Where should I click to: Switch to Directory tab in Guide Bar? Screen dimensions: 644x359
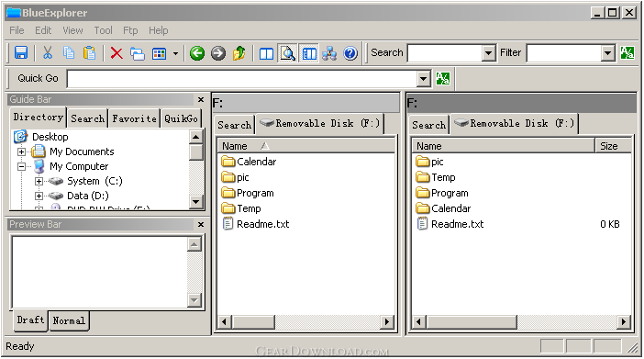click(x=38, y=118)
